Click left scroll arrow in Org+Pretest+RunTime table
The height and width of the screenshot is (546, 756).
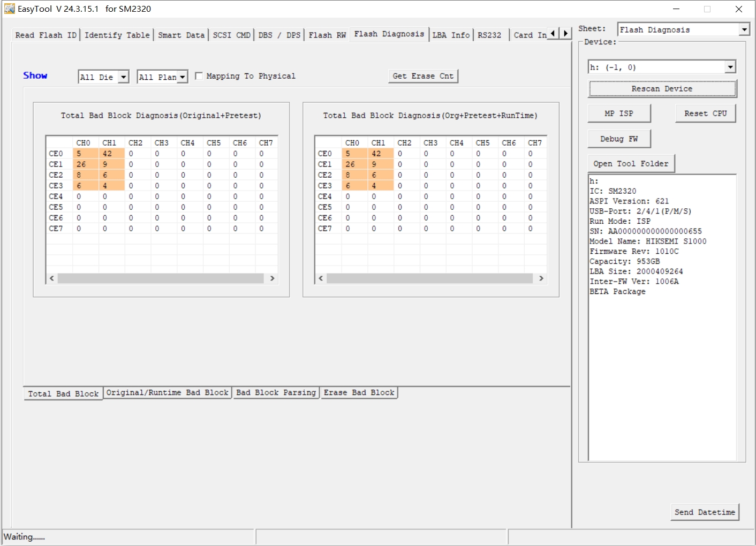[x=321, y=278]
